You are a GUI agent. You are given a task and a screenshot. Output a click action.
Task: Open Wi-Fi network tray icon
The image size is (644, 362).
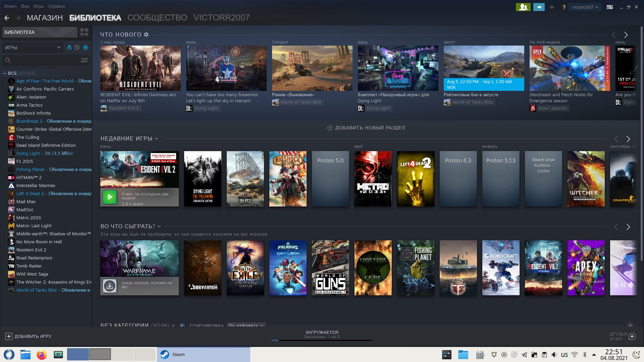coord(575,355)
